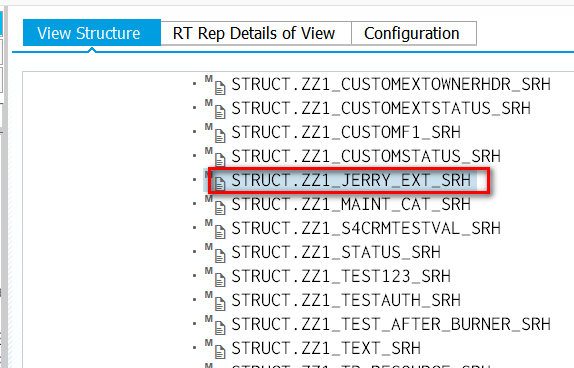Image resolution: width=574 pixels, height=368 pixels.
Task: Click document icon of ZZ1_S4CRMTESTVAL_SRH
Action: click(x=220, y=231)
